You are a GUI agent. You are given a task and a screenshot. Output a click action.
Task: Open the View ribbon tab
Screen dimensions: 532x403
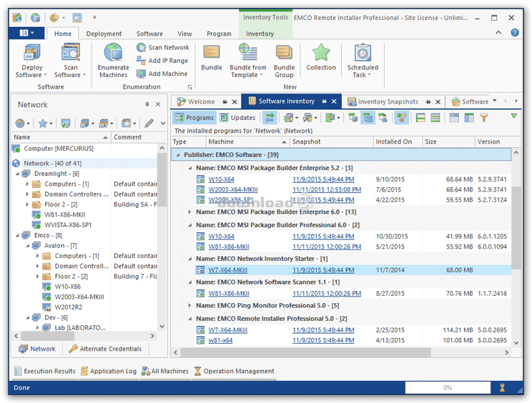coord(184,34)
